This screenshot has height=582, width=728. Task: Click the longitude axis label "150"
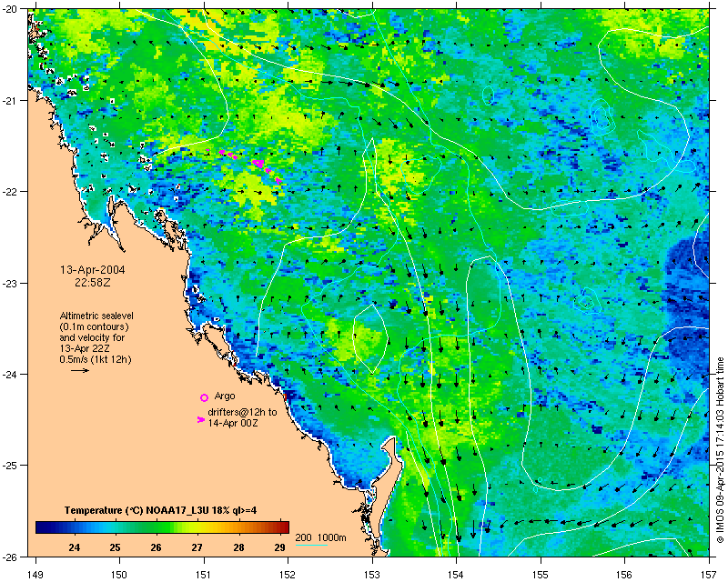119,575
